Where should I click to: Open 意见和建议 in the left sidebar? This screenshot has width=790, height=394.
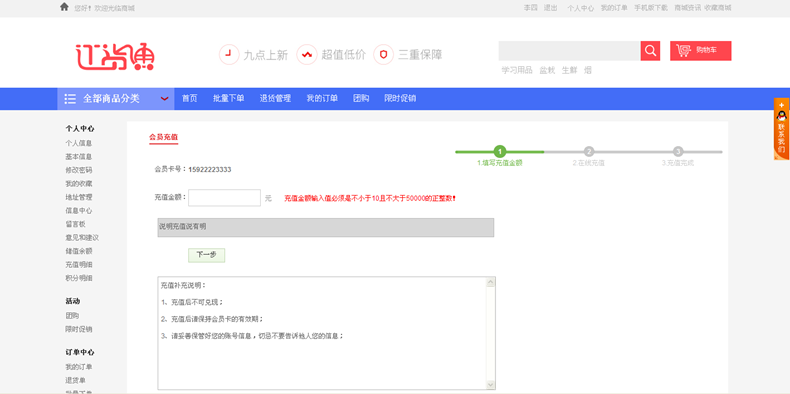(x=82, y=237)
